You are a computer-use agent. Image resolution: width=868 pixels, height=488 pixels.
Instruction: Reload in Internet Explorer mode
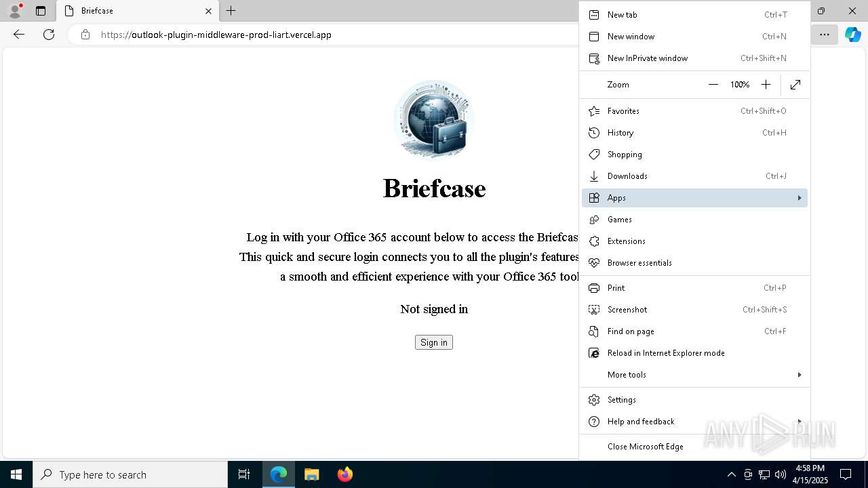pyautogui.click(x=694, y=353)
